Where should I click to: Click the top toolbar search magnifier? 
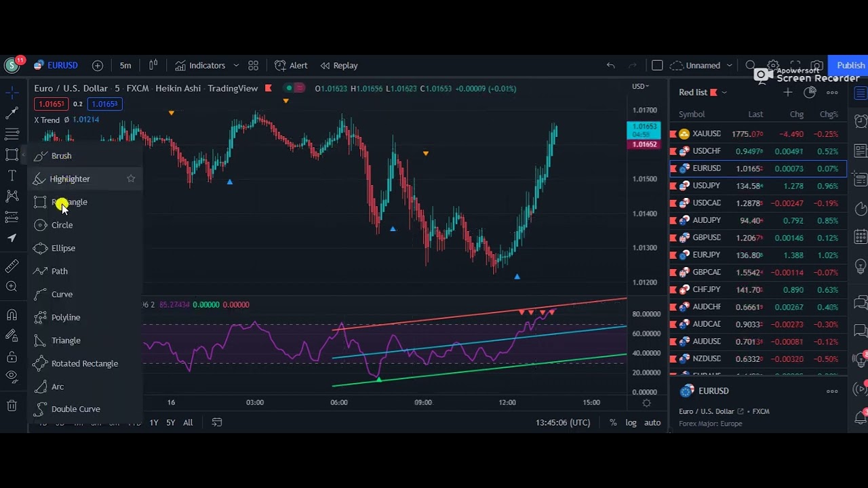(x=751, y=66)
